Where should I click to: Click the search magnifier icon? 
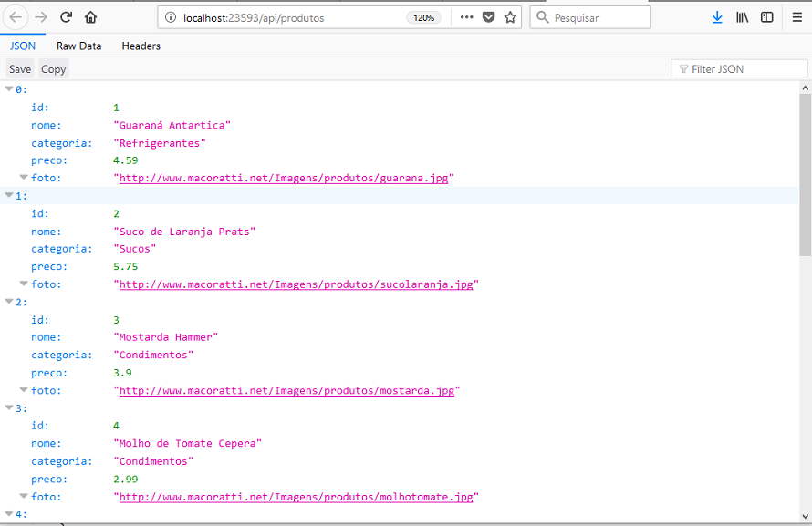click(x=542, y=17)
